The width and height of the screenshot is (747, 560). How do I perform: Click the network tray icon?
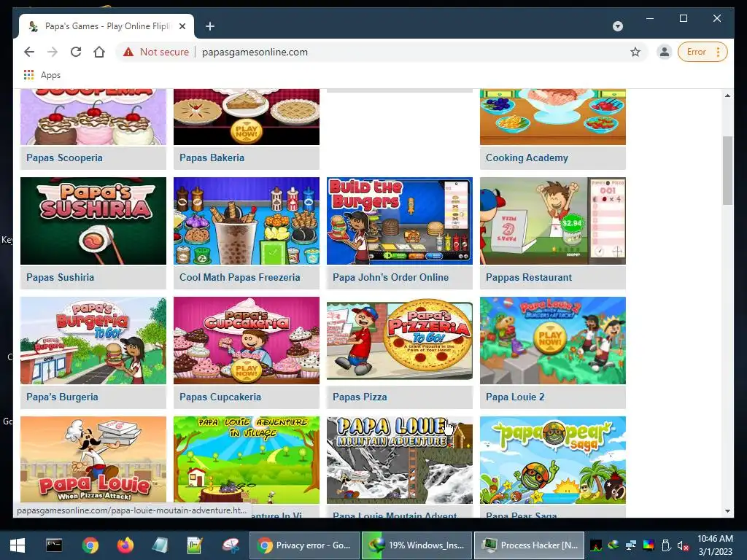coord(631,545)
